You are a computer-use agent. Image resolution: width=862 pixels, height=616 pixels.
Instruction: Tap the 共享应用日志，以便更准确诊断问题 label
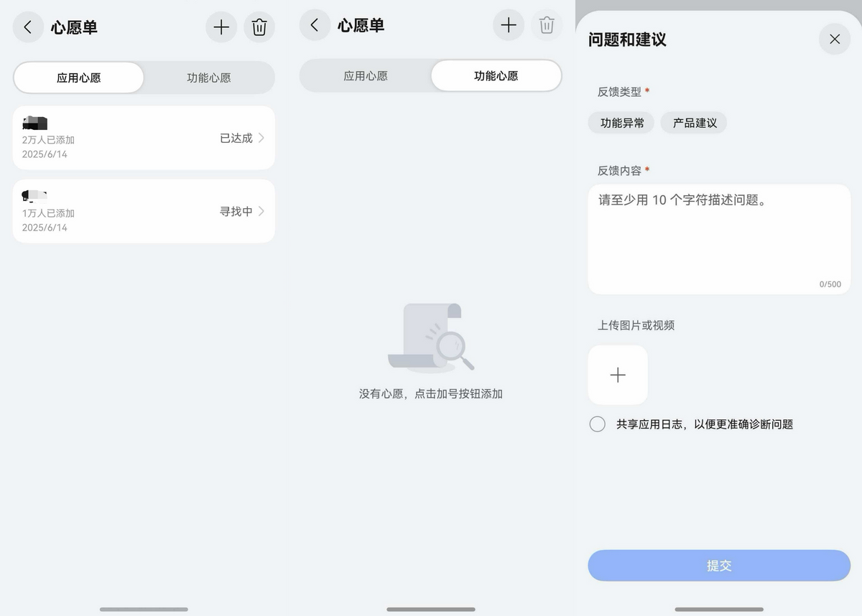(x=705, y=424)
